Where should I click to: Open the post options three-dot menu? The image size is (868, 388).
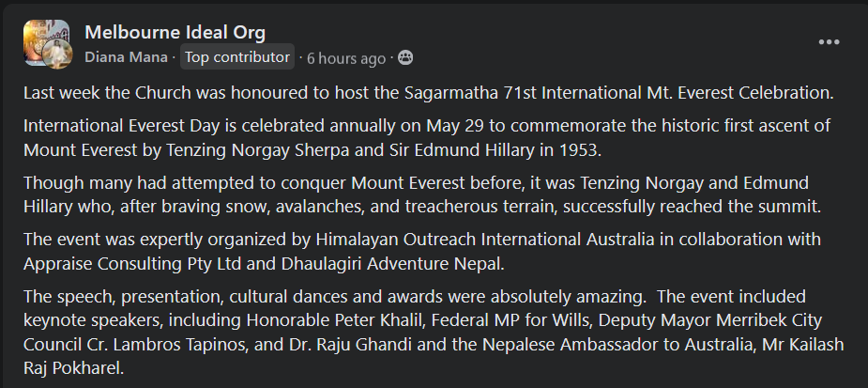(x=829, y=42)
